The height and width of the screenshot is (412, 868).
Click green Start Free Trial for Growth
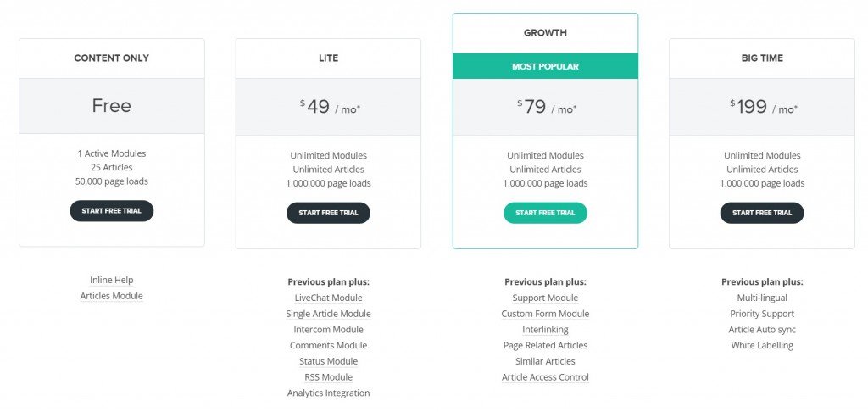pyautogui.click(x=545, y=213)
